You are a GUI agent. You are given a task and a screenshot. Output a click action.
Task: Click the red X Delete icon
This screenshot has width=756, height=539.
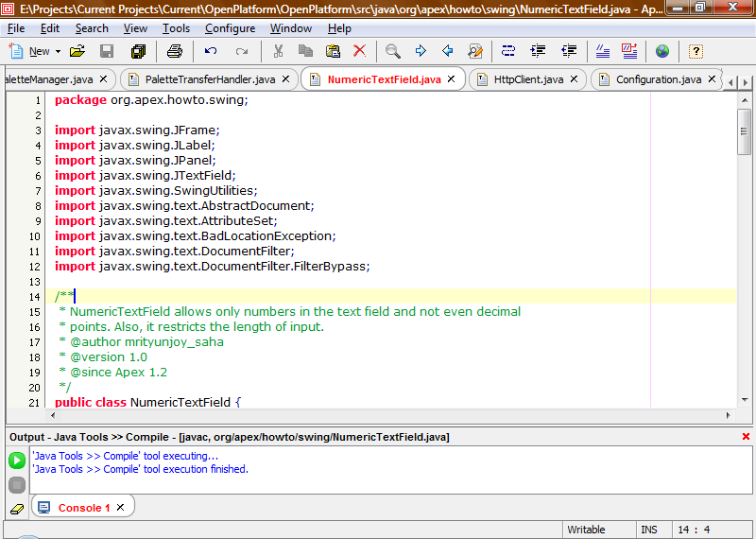pos(359,51)
